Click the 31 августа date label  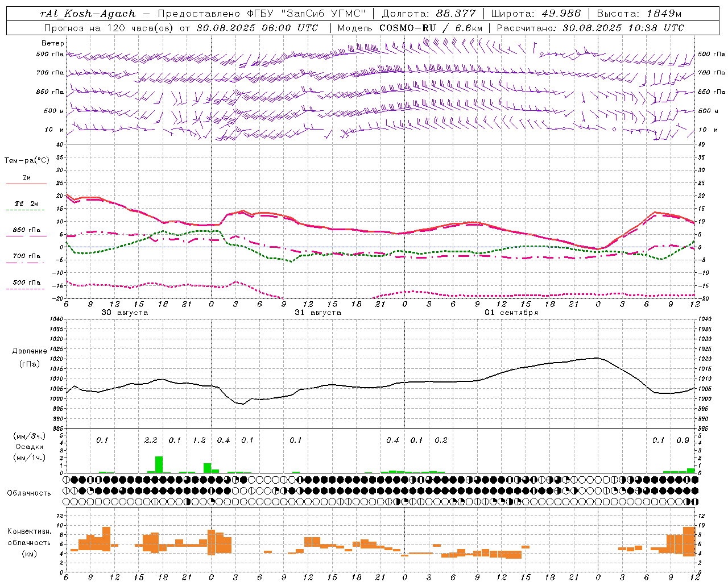tap(318, 313)
